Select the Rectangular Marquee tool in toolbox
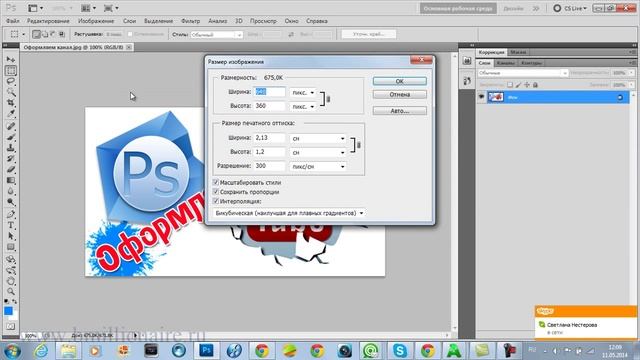 coord(11,71)
